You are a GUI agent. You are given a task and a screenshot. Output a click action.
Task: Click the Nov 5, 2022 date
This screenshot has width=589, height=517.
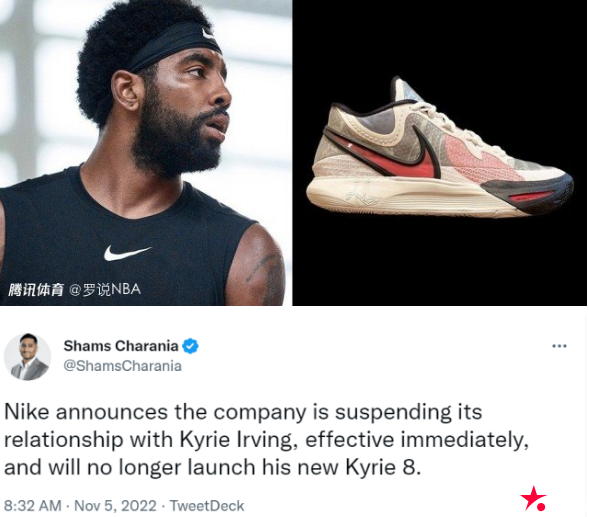(115, 506)
